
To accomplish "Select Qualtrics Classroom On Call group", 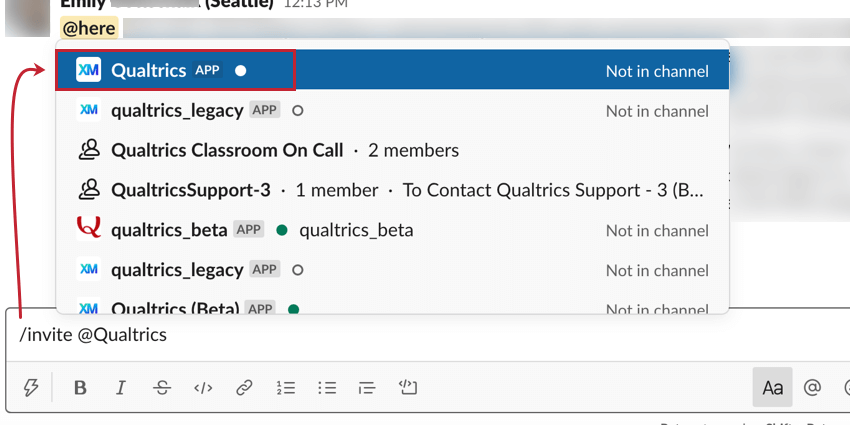I will click(x=227, y=150).
